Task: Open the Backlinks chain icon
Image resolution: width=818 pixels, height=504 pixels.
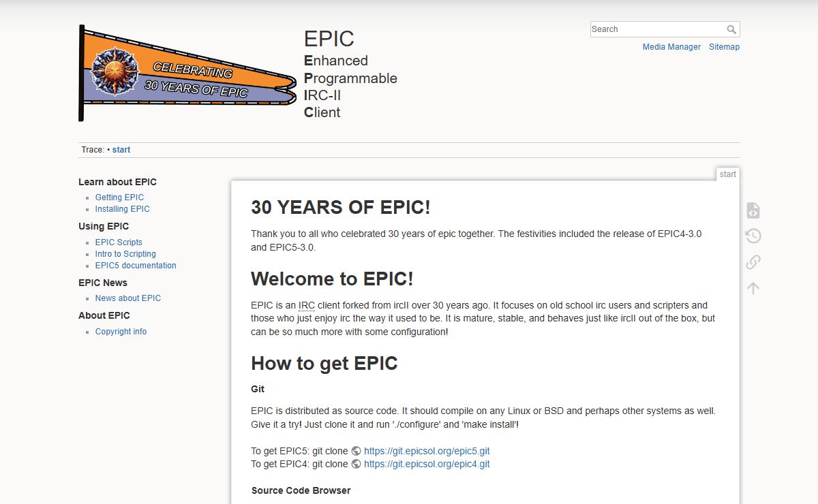Action: tap(753, 262)
